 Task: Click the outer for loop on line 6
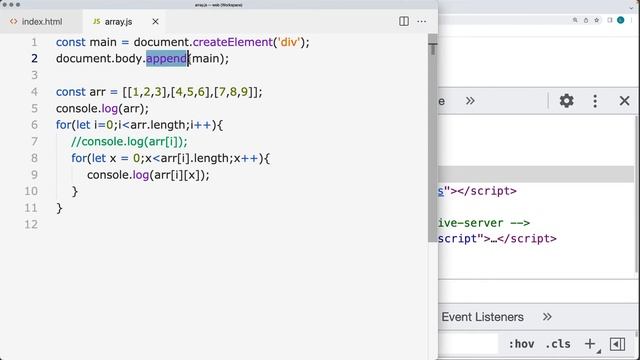point(140,125)
